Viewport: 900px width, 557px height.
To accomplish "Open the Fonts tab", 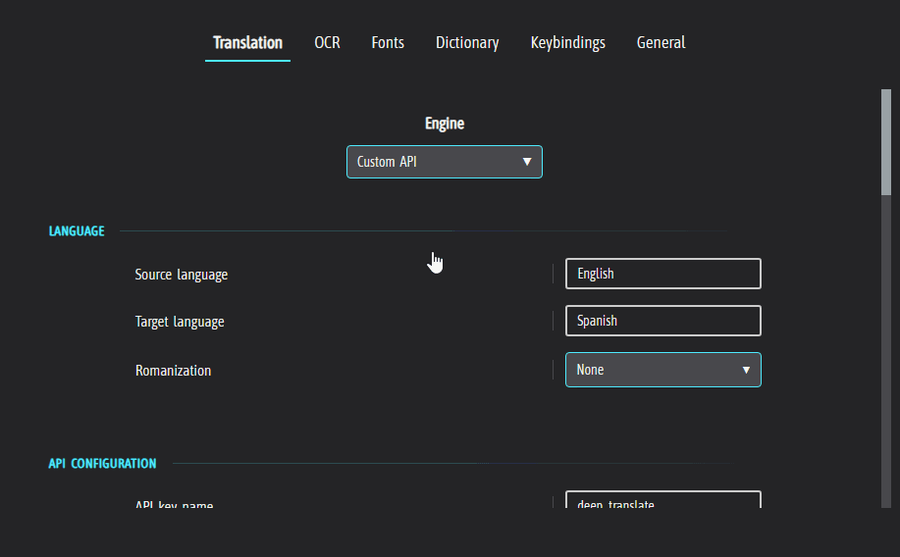I will pos(387,43).
